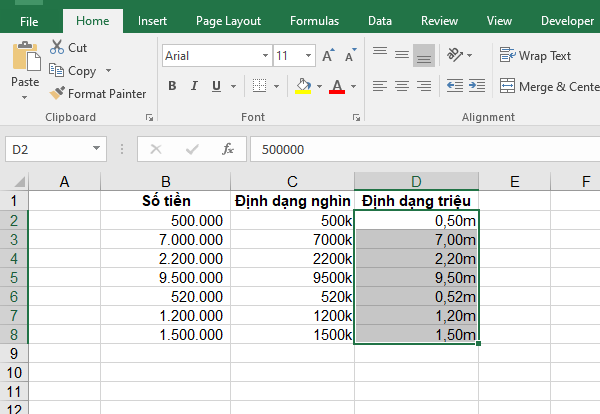Click the Merge & Center button
The image size is (600, 414).
click(548, 87)
